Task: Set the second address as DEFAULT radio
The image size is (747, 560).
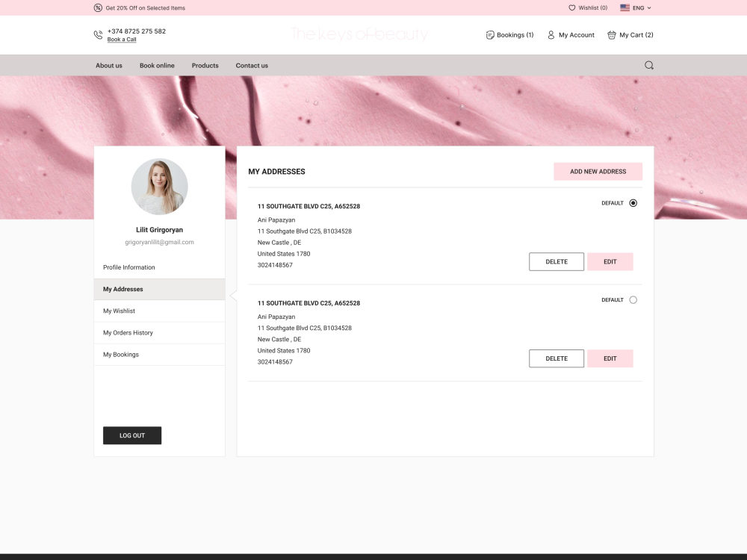Action: pos(633,300)
